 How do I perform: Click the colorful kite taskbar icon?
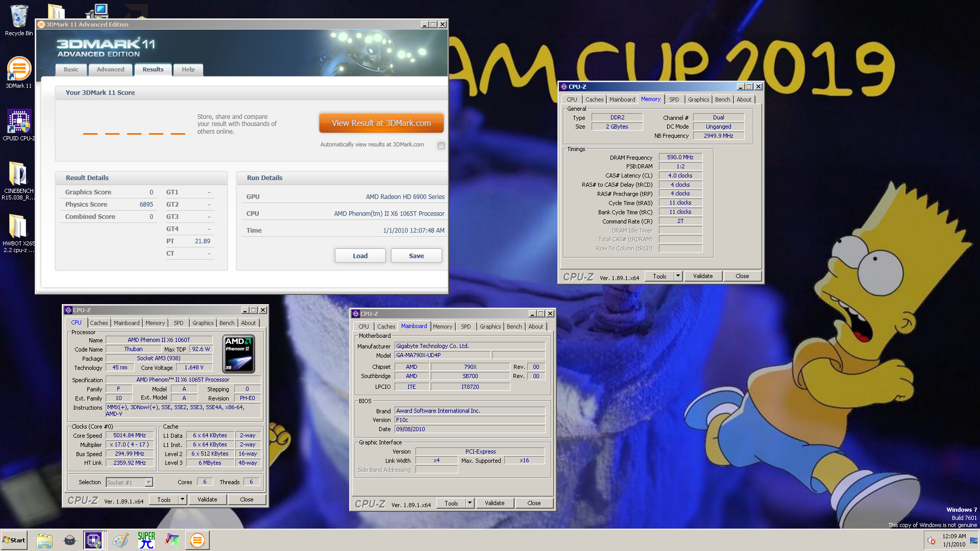(172, 540)
